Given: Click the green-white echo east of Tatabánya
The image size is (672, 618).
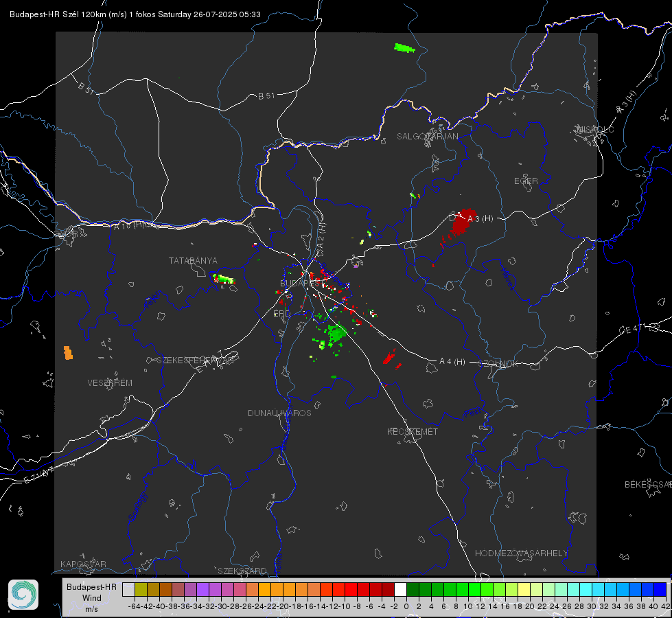Looking at the screenshot, I should pos(224,279).
